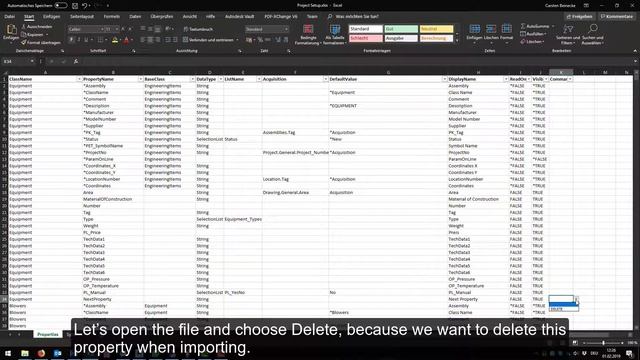Click the large Einfügen paste icon

11,30
